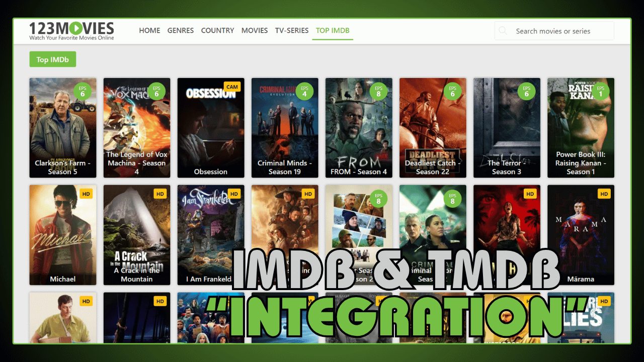Click EPS 6 badge on Deadliest Catch
The height and width of the screenshot is (362, 644).
coord(452,91)
